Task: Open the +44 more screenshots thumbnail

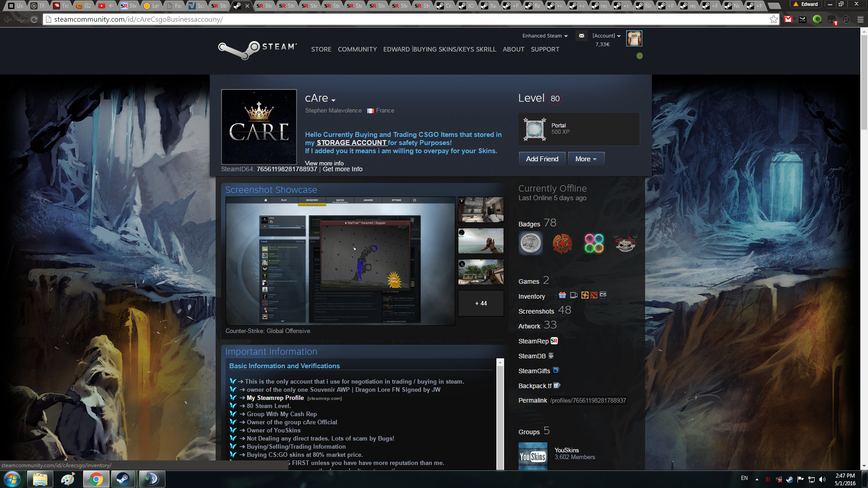Action: click(481, 303)
